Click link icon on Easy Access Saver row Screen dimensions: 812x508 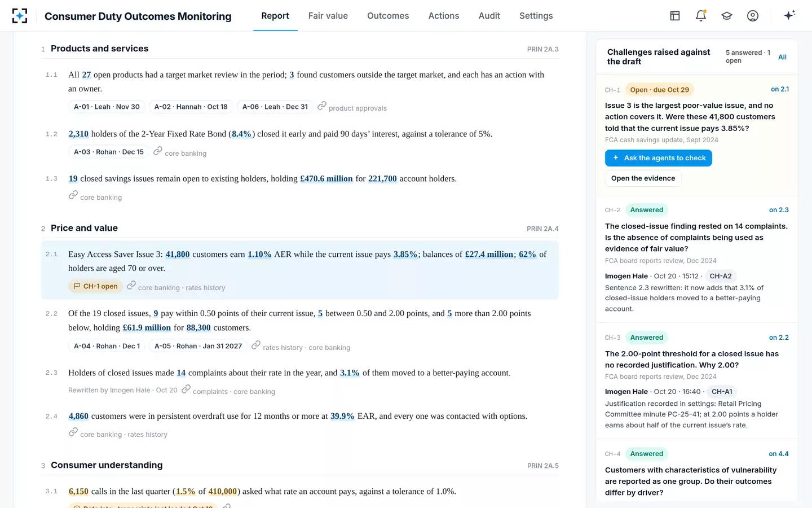pos(131,286)
